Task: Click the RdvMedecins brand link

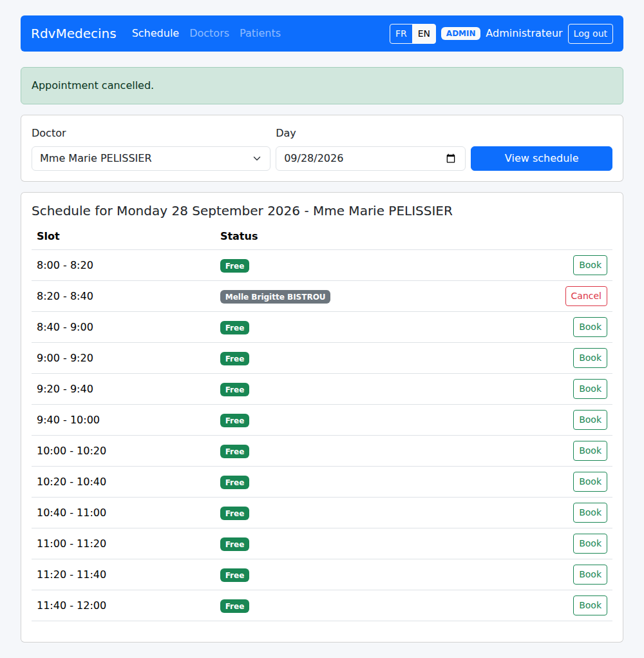Action: coord(74,34)
